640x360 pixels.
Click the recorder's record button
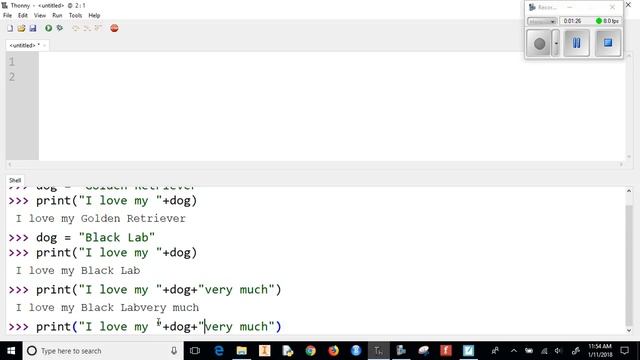[x=539, y=43]
